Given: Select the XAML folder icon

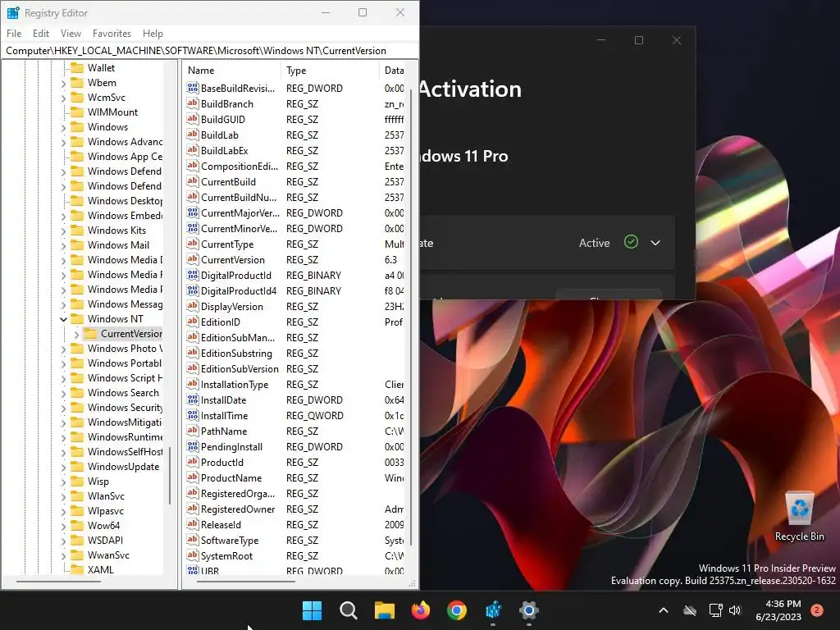Looking at the screenshot, I should pos(78,569).
